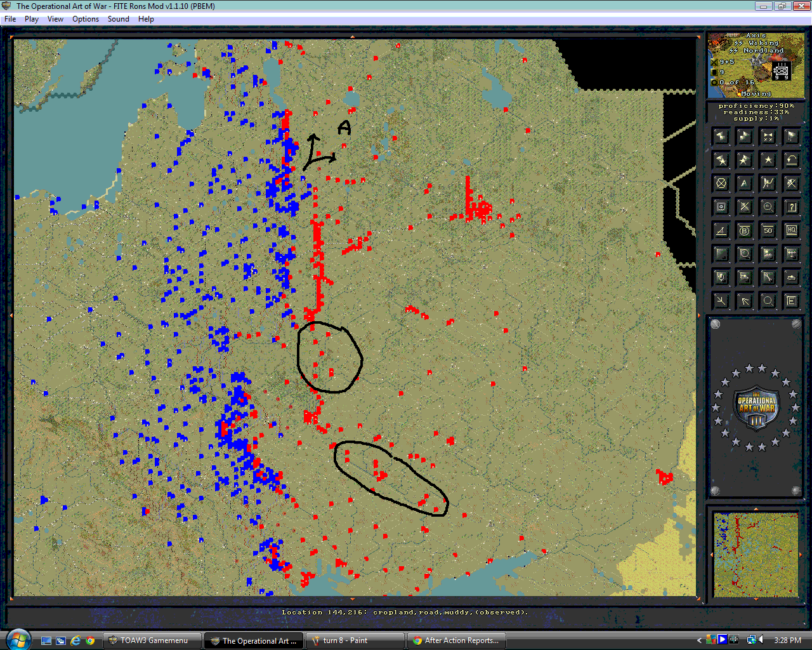Image resolution: width=812 pixels, height=650 pixels.
Task: Launch Internet Explorer from quick launch
Action: (75, 640)
